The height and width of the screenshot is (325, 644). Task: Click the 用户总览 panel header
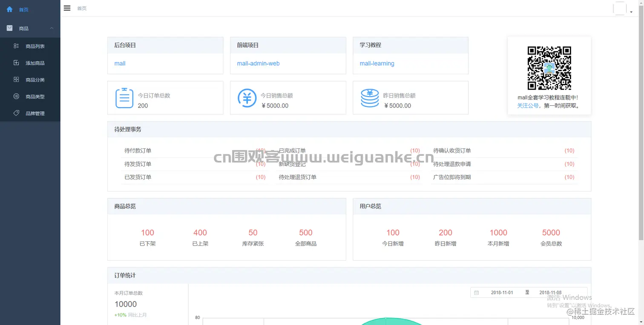tap(472, 206)
